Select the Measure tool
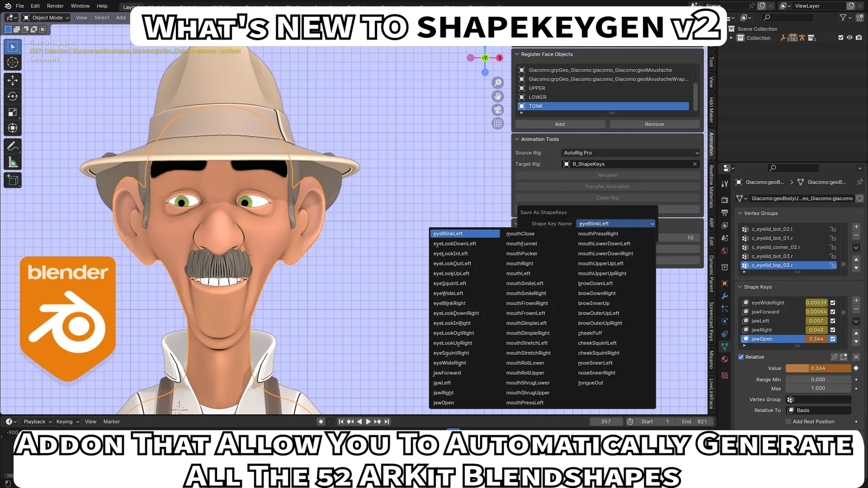 [12, 161]
